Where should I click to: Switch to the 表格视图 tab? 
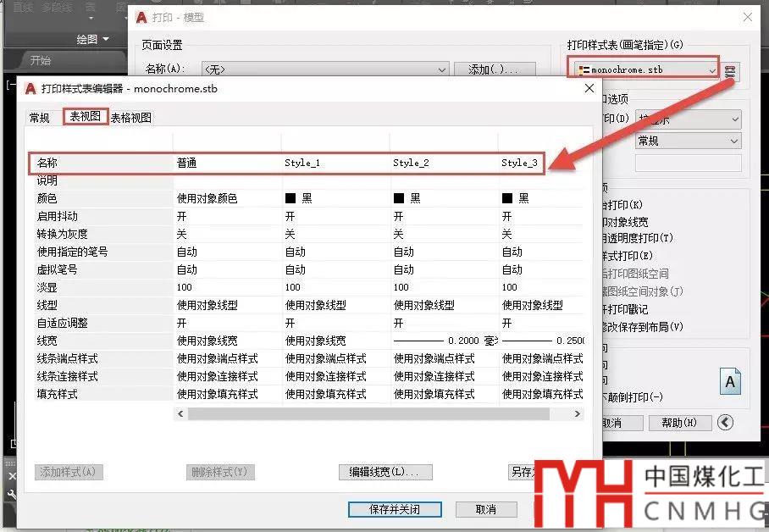131,118
